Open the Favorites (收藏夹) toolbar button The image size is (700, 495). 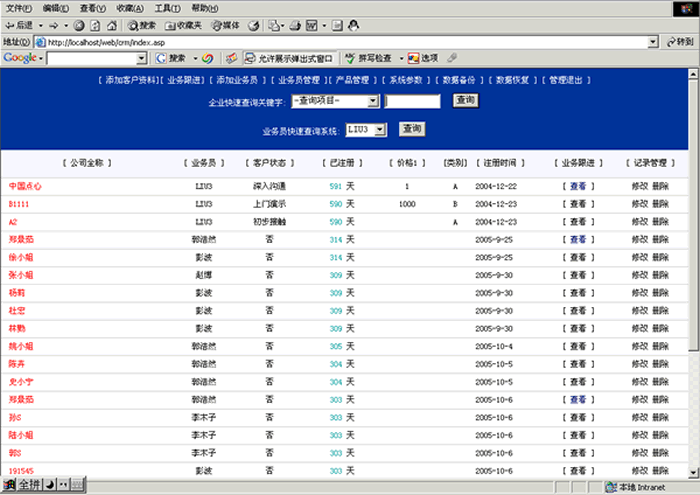(x=183, y=25)
